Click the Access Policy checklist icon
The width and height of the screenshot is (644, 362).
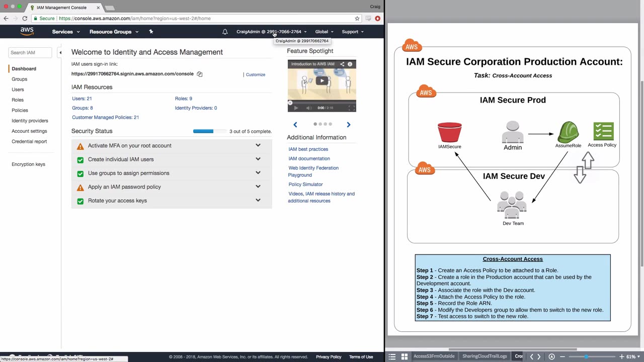(603, 131)
